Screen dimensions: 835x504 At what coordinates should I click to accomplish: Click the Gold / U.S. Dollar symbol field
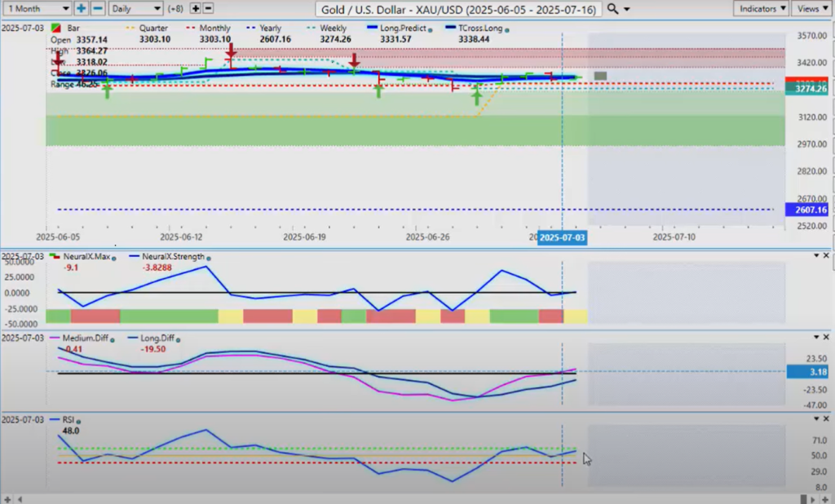(x=459, y=9)
